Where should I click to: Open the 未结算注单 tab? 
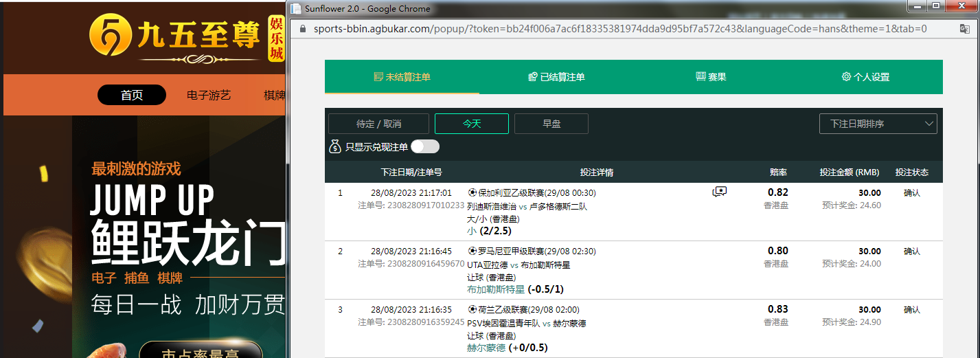click(x=402, y=77)
